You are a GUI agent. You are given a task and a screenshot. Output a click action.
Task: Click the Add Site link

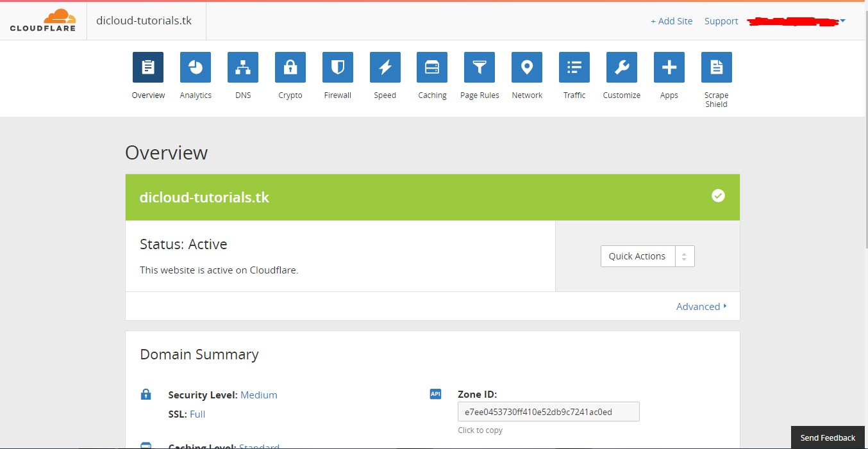click(671, 20)
